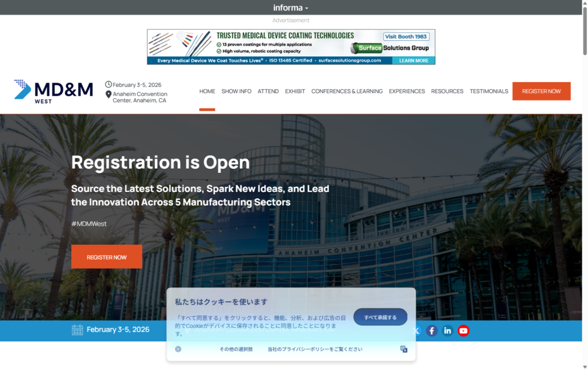Select the LinkedIn icon
The height and width of the screenshot is (370, 588).
click(447, 330)
